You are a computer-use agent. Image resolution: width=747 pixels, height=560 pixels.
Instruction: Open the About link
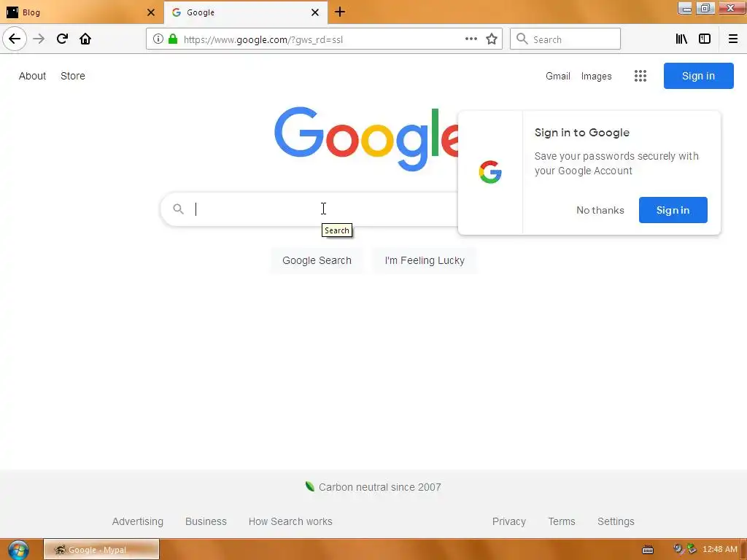(32, 76)
